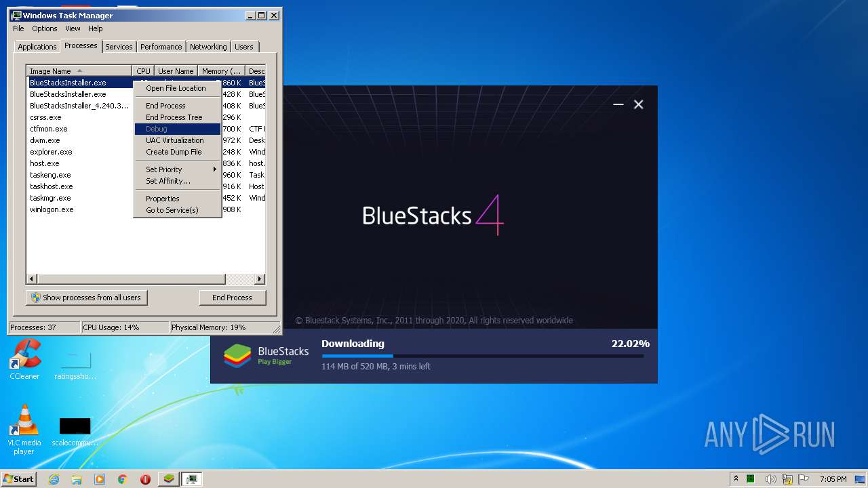Open Internet Explorer from the taskbar
Viewport: 868px width, 488px height.
[54, 479]
